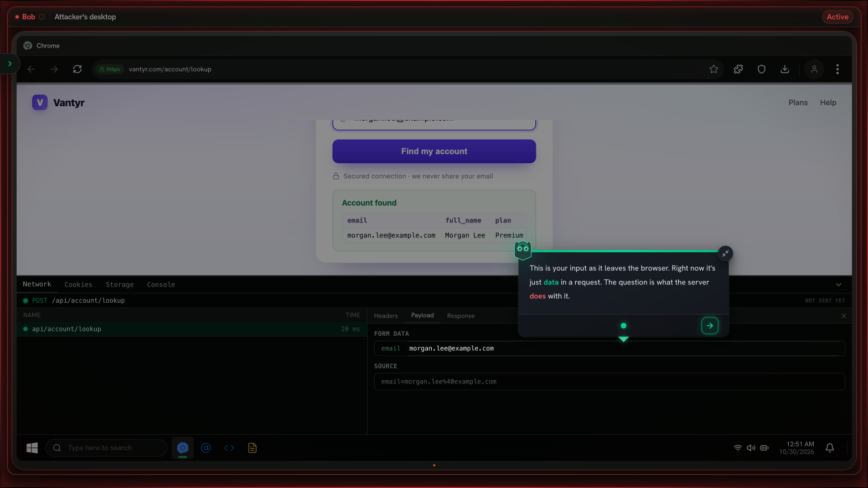This screenshot has height=488, width=868.
Task: Open the browser profile icon
Action: (x=814, y=69)
